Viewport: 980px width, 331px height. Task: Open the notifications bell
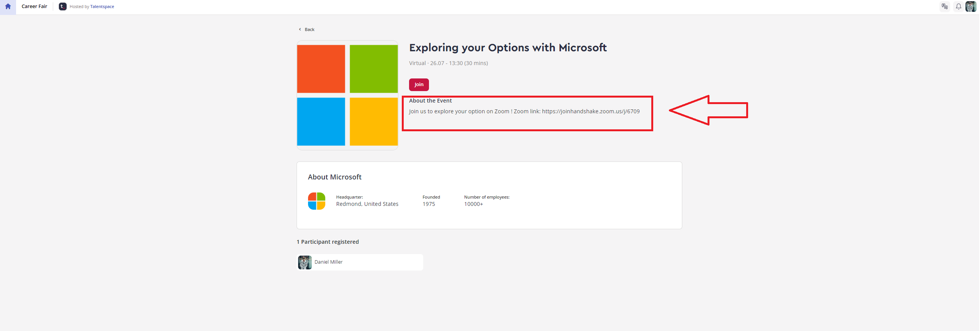pos(959,7)
